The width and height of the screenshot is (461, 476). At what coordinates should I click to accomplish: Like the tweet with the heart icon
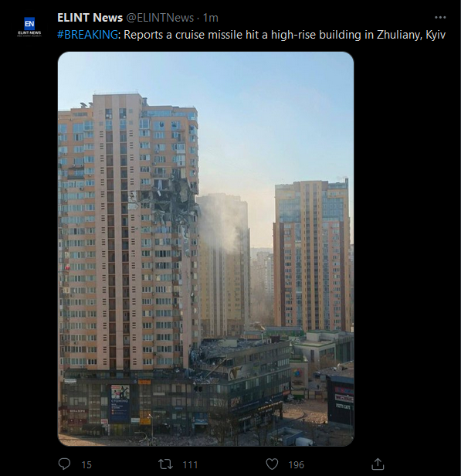tap(272, 464)
